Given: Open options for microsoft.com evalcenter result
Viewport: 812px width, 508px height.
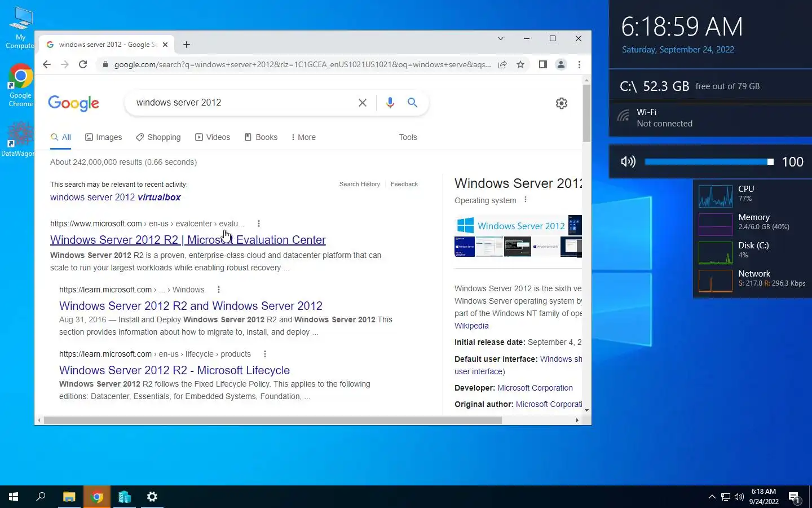Looking at the screenshot, I should coord(259,224).
